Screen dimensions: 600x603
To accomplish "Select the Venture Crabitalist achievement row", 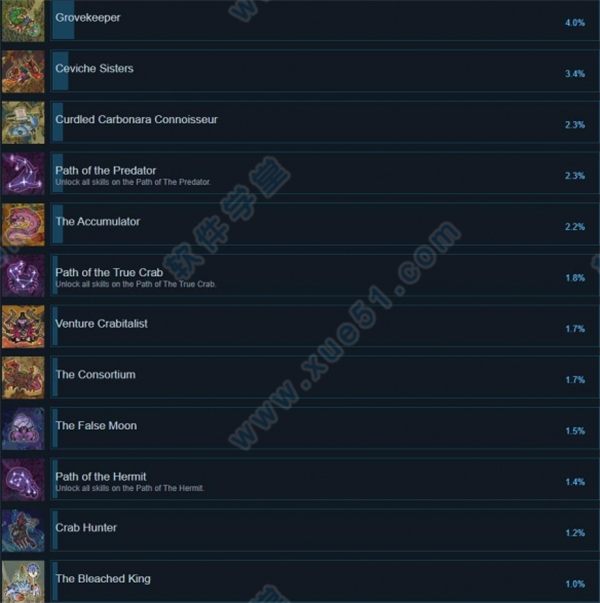I will (x=324, y=326).
